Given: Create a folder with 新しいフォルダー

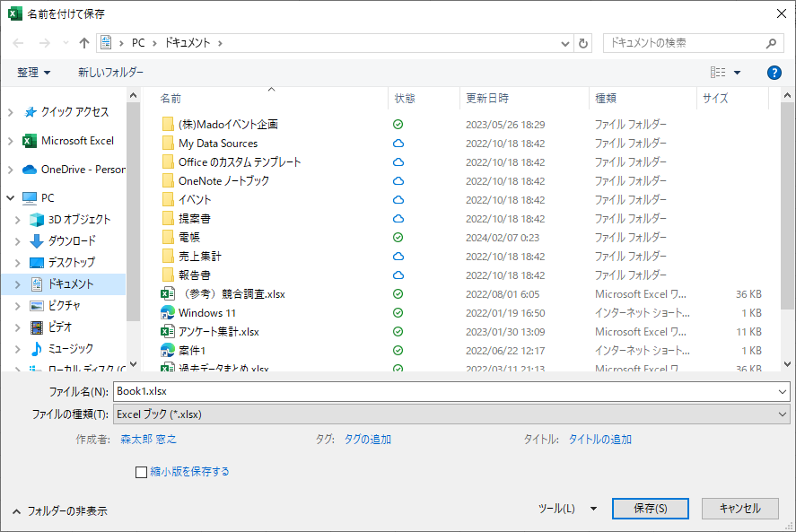Looking at the screenshot, I should click(x=110, y=73).
